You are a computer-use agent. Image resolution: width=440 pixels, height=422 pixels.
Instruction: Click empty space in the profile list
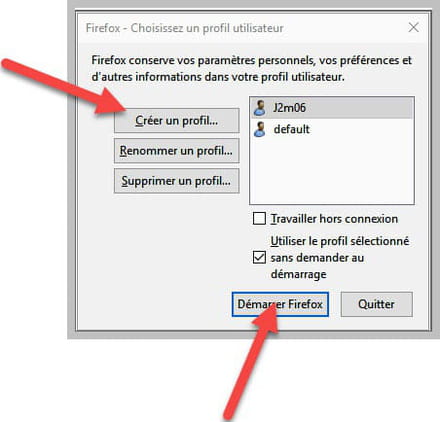(x=332, y=172)
